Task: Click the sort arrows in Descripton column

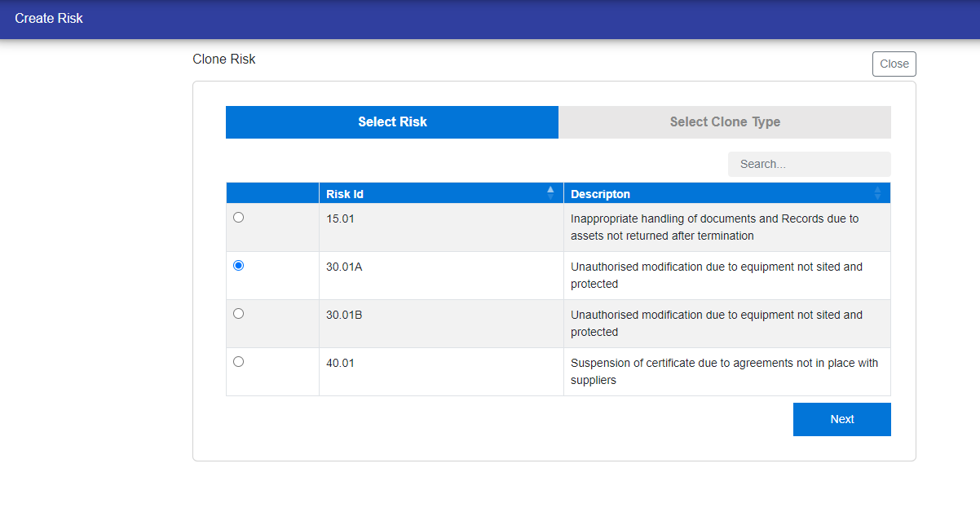Action: click(877, 193)
